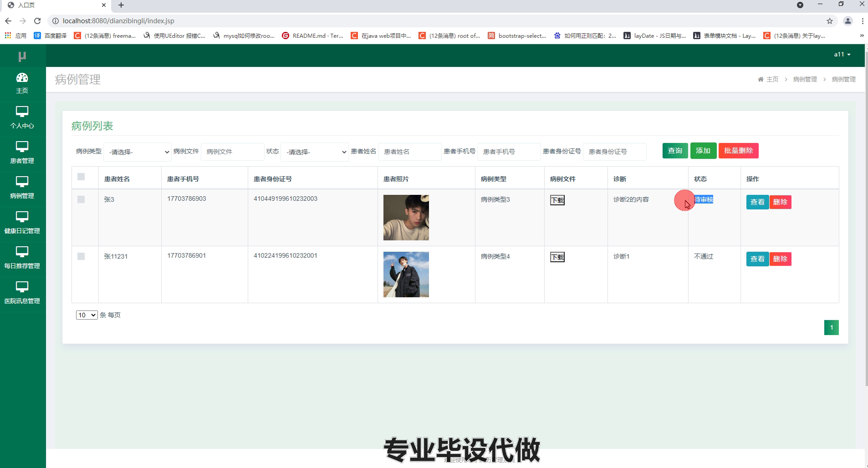868x468 pixels.
Task: Open the layDate bookmark
Action: pyautogui.click(x=654, y=36)
